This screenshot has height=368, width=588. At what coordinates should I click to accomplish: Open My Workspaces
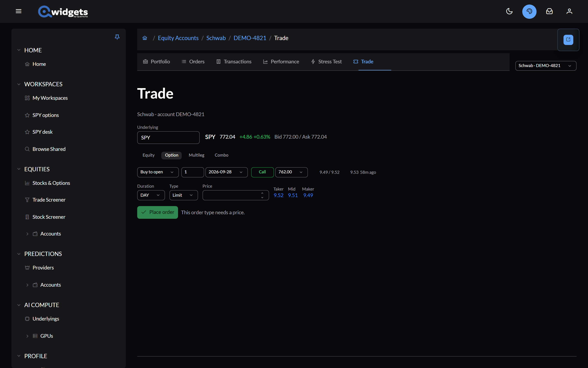50,98
